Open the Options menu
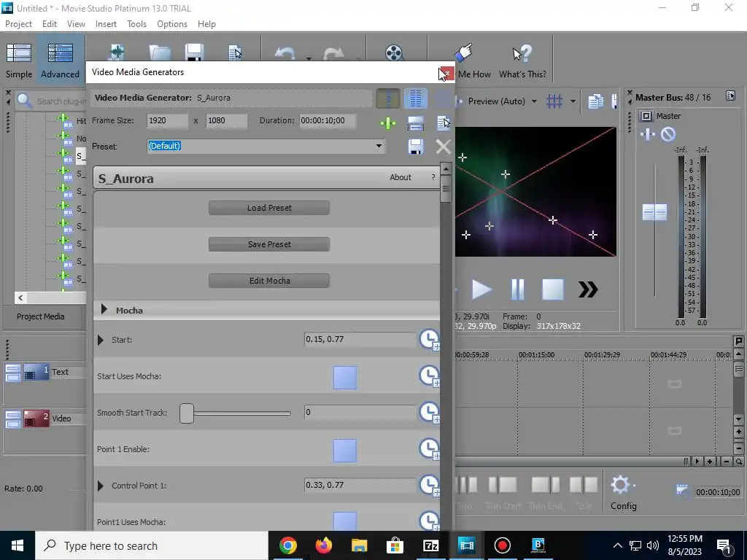Screen dimensions: 747x560 coord(172,24)
